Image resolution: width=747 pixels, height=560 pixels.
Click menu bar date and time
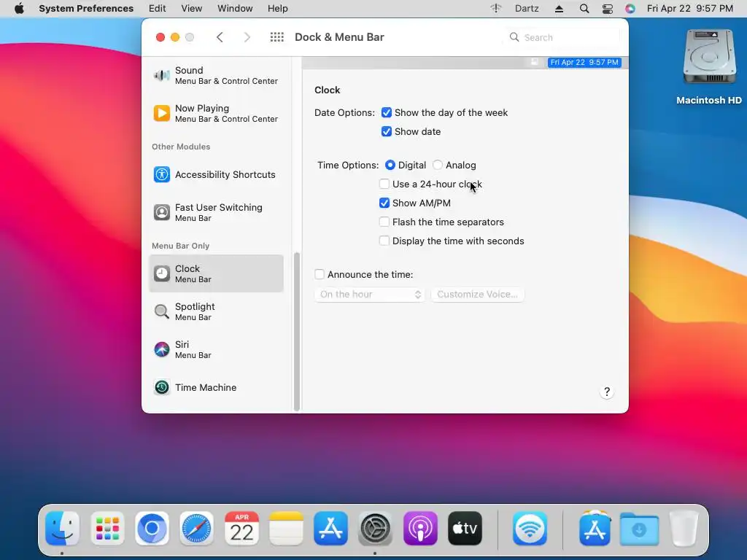690,9
